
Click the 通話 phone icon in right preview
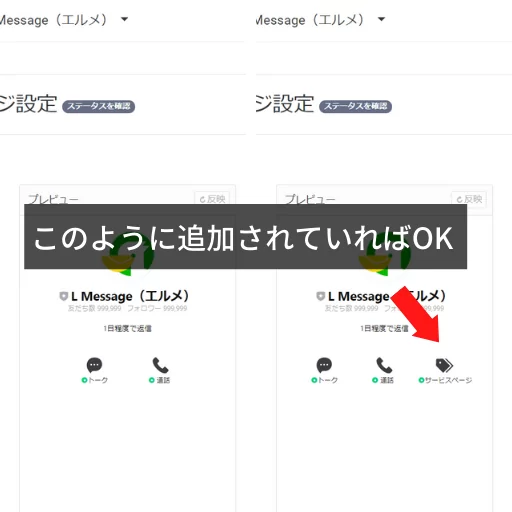(384, 365)
